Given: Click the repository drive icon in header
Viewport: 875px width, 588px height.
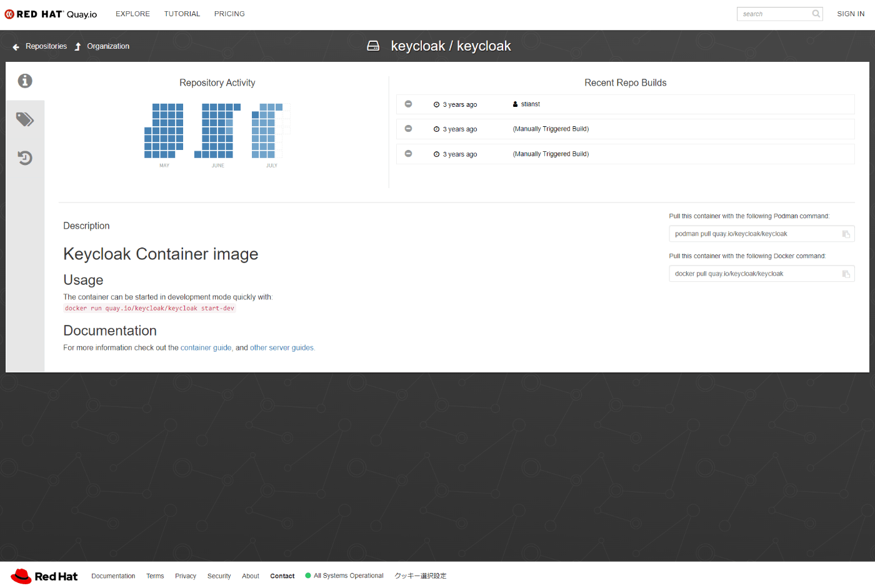Looking at the screenshot, I should (373, 46).
